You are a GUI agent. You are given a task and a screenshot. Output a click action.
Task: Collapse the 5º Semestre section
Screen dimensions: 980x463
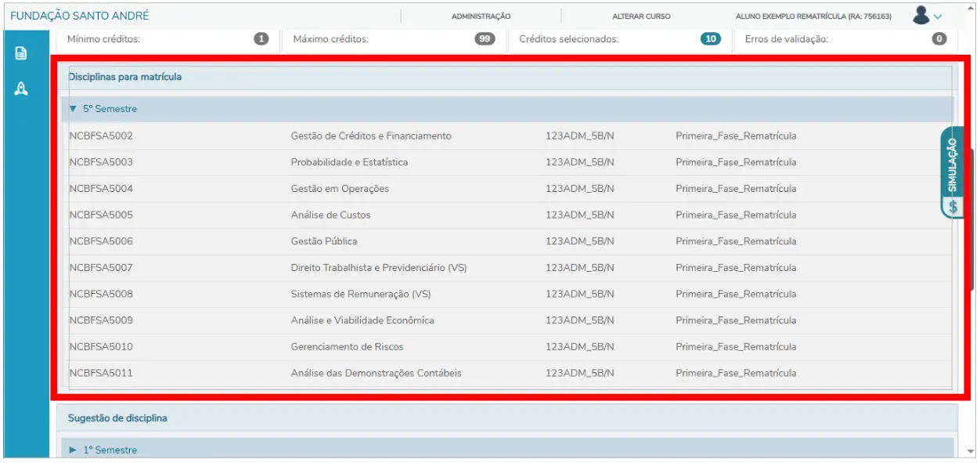pos(74,110)
